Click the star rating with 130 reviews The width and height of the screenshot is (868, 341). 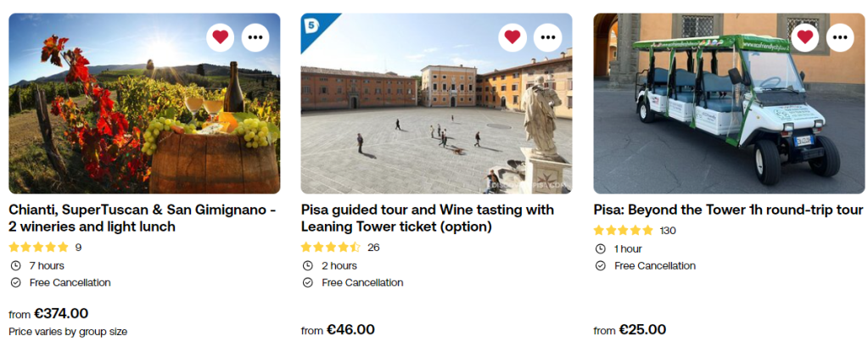click(x=623, y=231)
